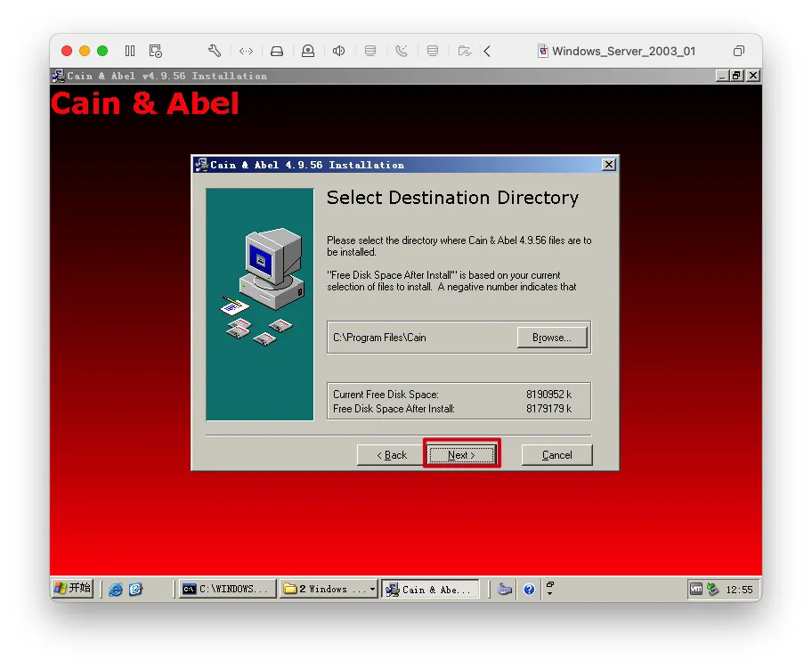Click the first stacked-disk icon in the VM toolbar
This screenshot has width=812, height=668.
(370, 51)
